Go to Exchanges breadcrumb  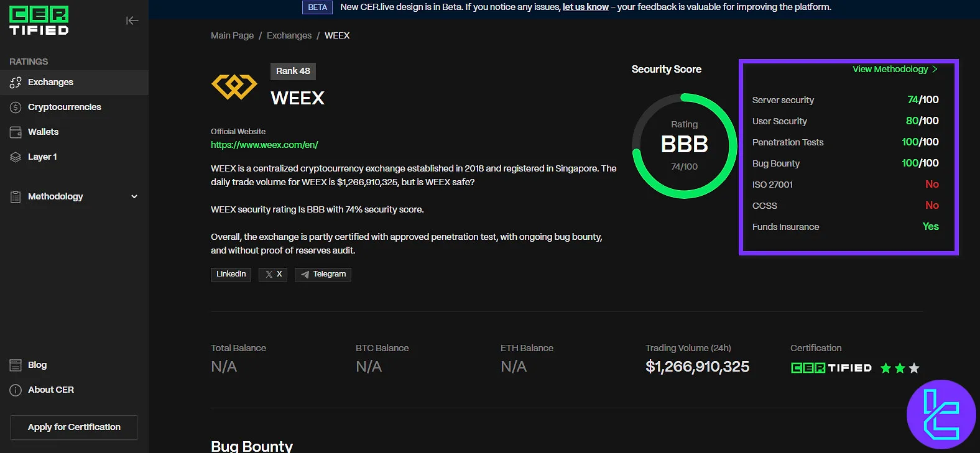click(289, 35)
